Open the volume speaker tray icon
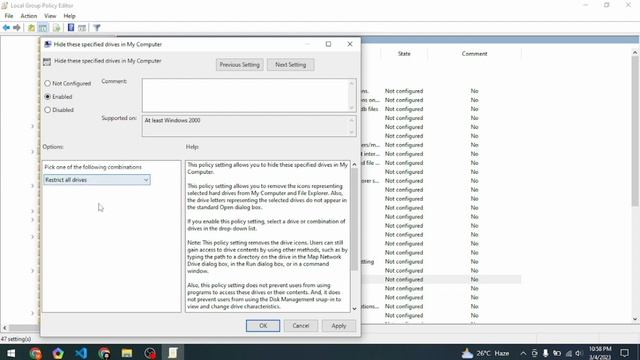Image resolution: width=640 pixels, height=360 pixels. pyautogui.click(x=578, y=353)
